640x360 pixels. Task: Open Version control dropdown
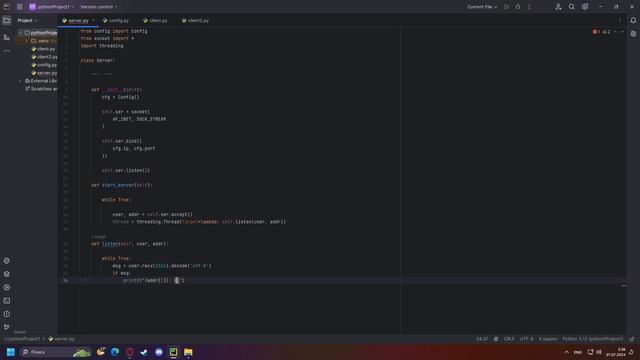[x=99, y=7]
